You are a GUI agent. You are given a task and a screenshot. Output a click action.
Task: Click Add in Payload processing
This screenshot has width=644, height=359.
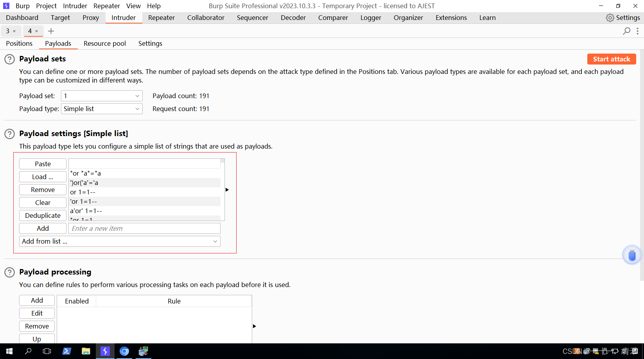click(37, 300)
